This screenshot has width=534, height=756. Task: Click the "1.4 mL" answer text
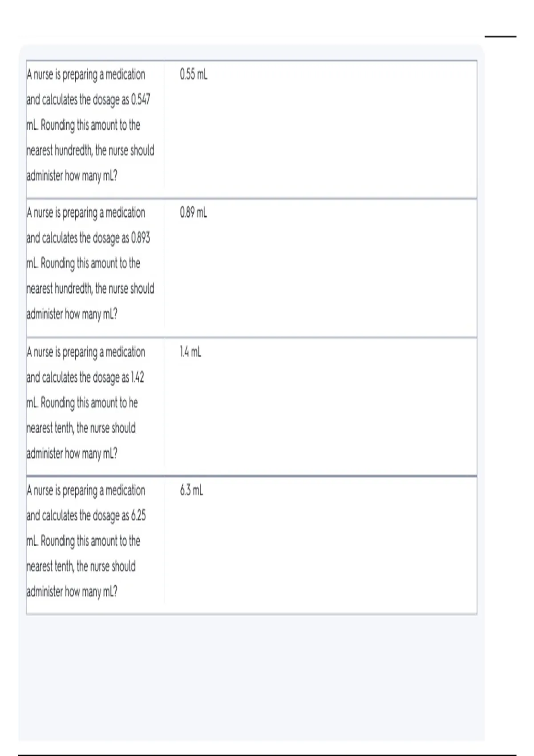click(190, 352)
